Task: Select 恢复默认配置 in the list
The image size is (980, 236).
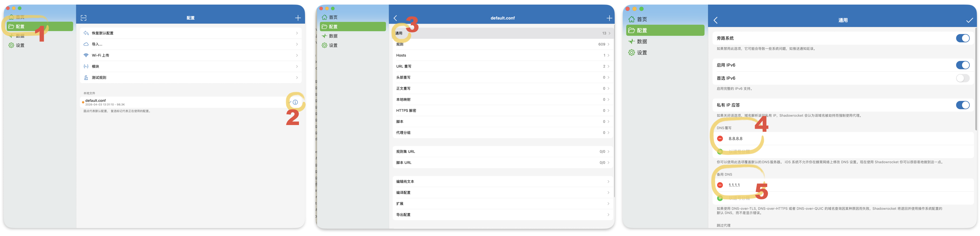Action: (x=190, y=33)
